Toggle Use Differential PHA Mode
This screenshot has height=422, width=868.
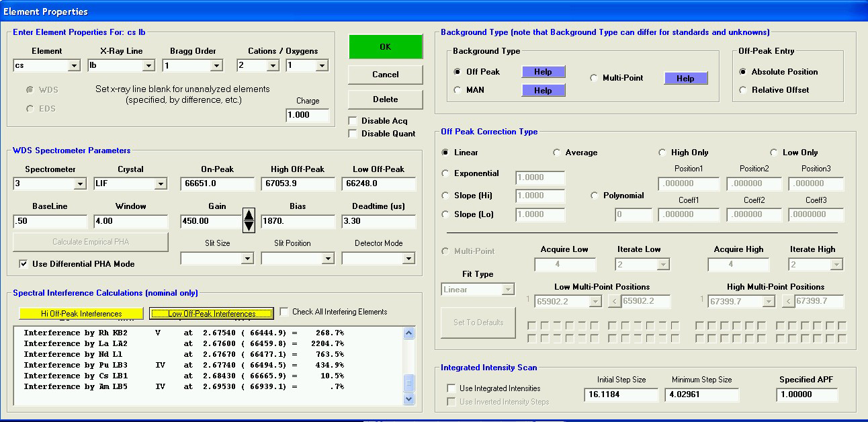click(x=24, y=264)
